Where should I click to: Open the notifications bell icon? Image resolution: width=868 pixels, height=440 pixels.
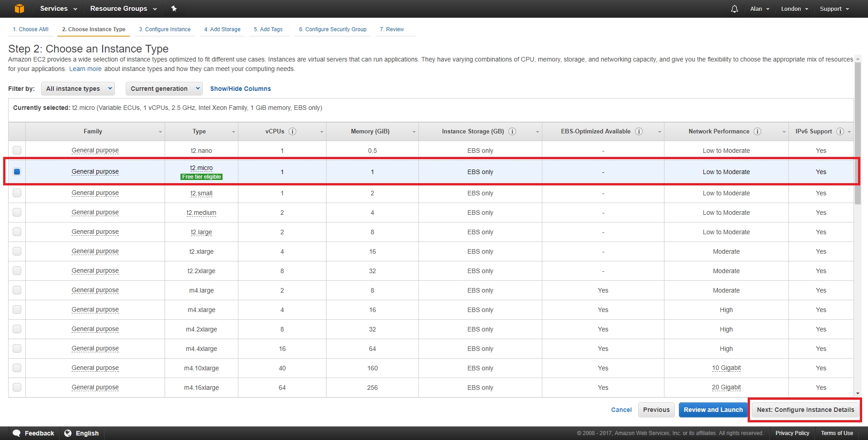coord(735,9)
